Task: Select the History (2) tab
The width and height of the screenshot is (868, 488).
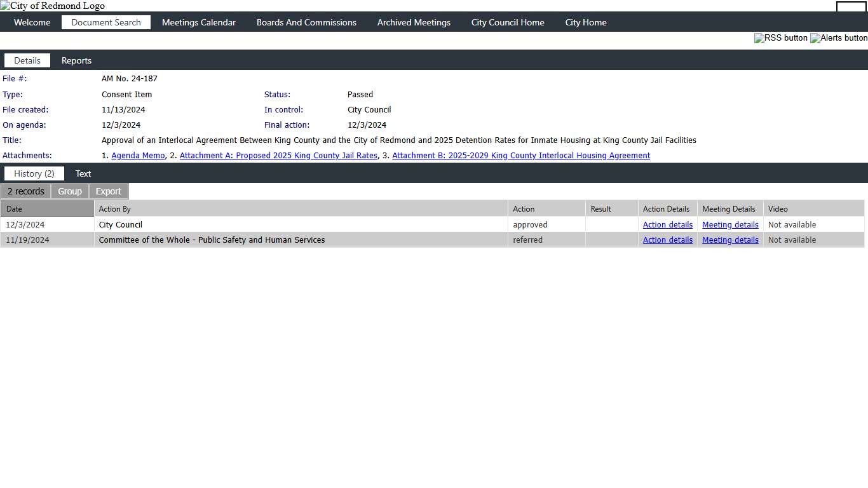Action: (34, 173)
